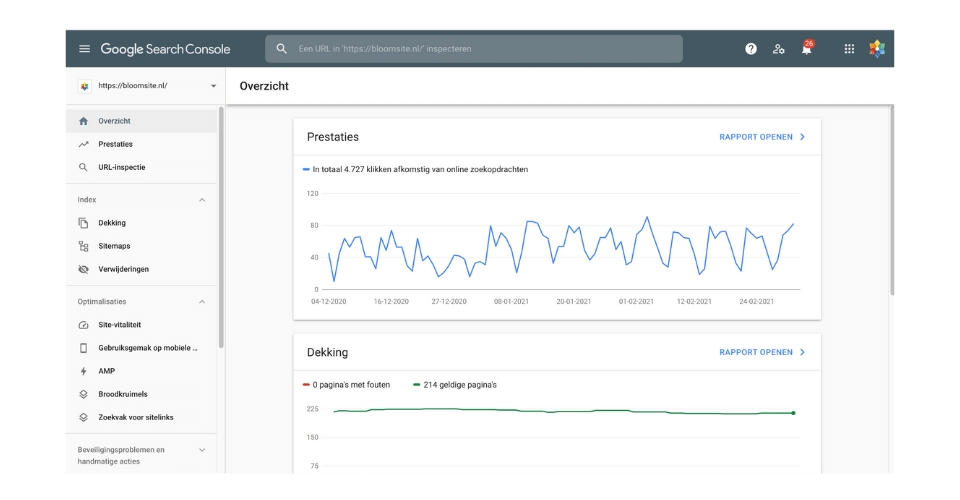Collapse the Optimalisaties section

[202, 302]
